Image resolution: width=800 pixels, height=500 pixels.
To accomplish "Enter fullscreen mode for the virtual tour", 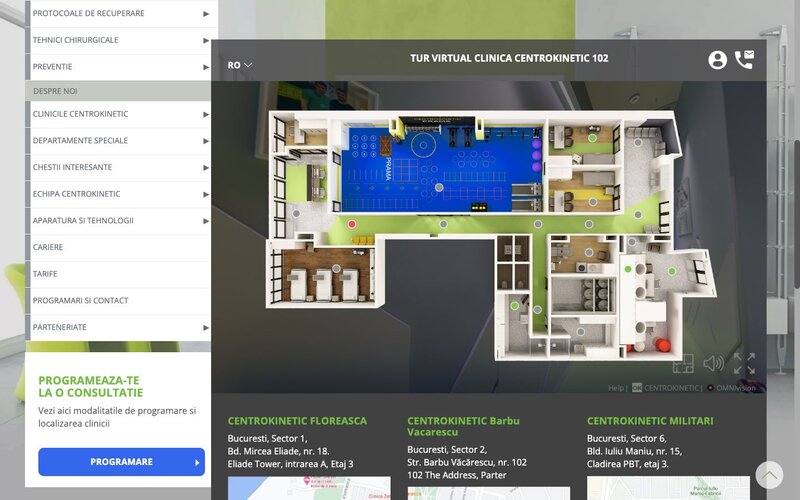I will (744, 364).
